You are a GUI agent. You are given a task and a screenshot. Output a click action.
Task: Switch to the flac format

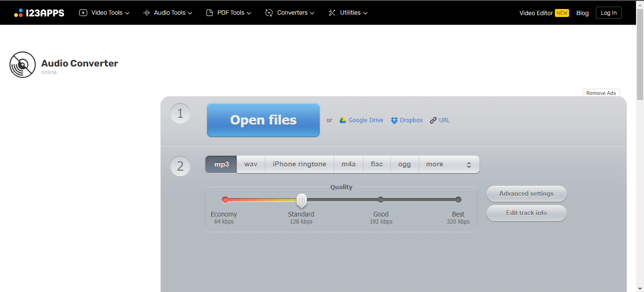pos(377,164)
